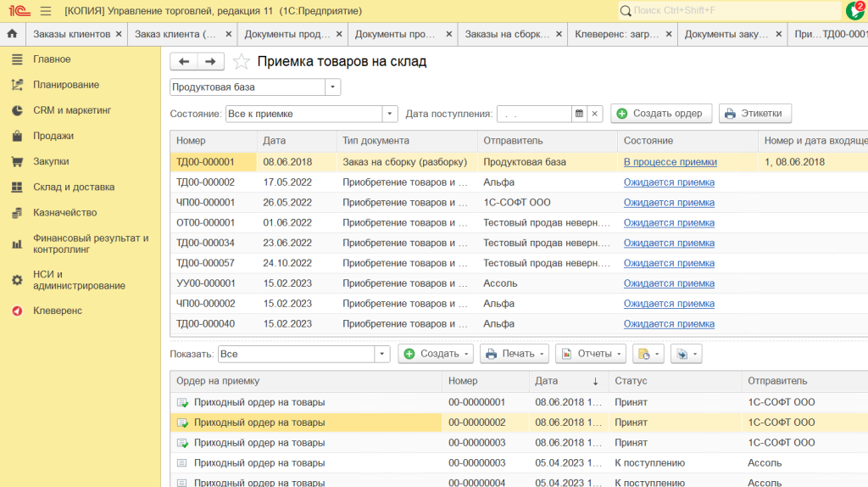The image size is (868, 487).
Task: Click the Создать ордер button
Action: tap(661, 114)
